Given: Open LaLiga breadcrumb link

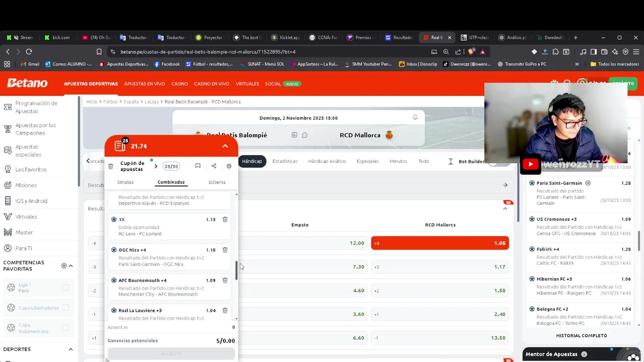Looking at the screenshot, I should click(x=151, y=102).
